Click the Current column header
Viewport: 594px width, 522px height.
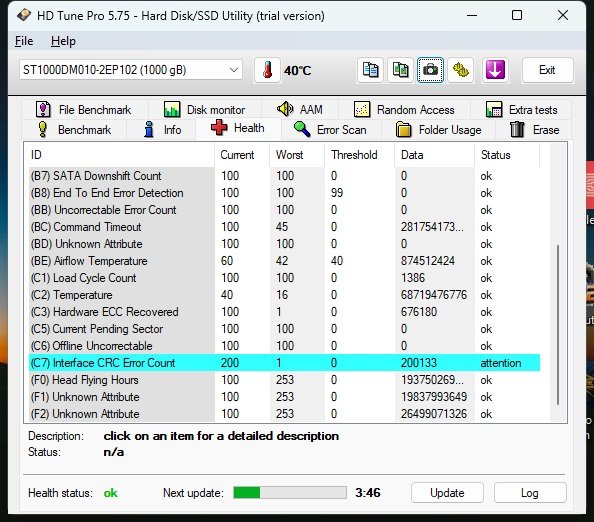coord(242,155)
